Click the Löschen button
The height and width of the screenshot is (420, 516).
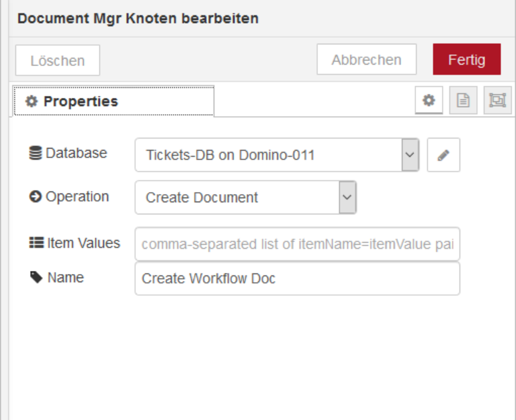[x=58, y=60]
